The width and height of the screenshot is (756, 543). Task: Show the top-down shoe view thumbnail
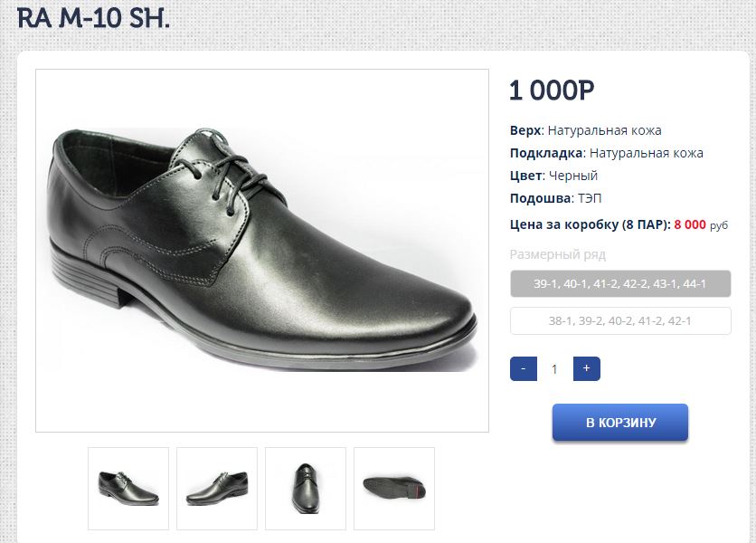306,489
